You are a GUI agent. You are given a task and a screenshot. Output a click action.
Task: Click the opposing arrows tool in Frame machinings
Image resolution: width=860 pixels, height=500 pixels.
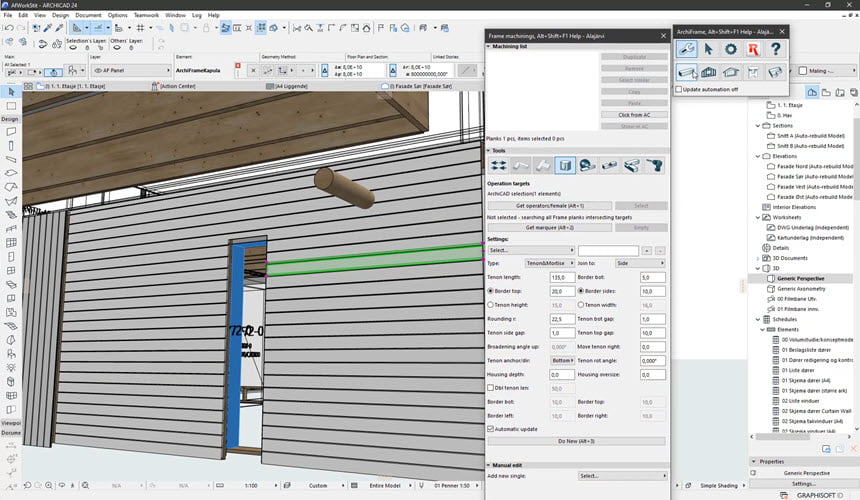499,165
